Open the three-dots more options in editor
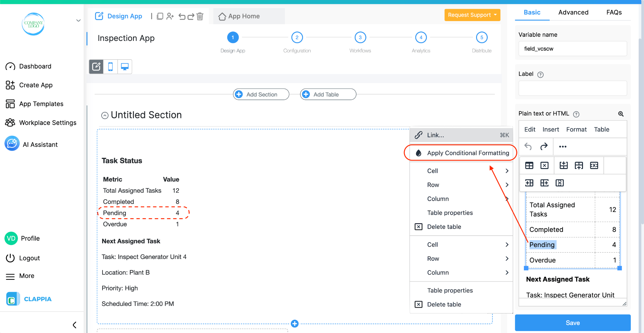The image size is (644, 333). tap(563, 147)
